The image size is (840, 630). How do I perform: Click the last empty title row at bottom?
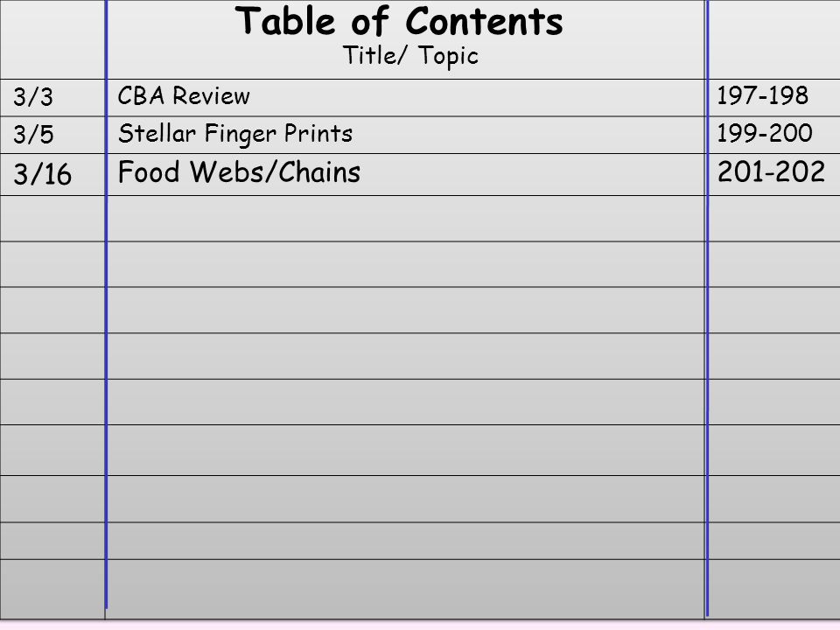coord(405,589)
